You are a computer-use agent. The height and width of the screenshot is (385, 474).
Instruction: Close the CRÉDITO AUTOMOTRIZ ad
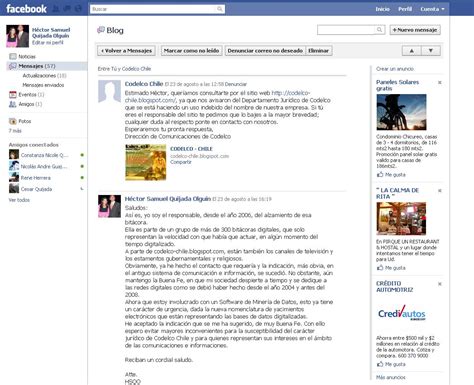[440, 284]
